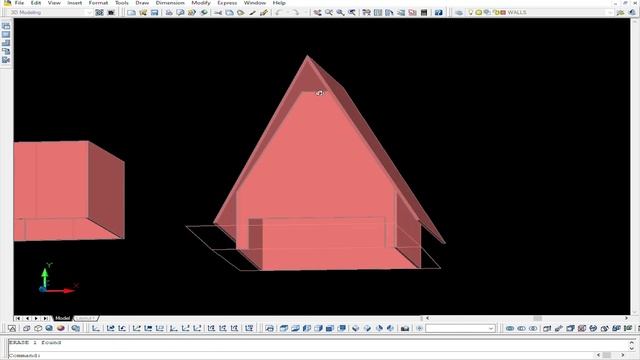This screenshot has height=360, width=640.
Task: Expand the 3D Modeling workspace dropdown
Action: 89,13
